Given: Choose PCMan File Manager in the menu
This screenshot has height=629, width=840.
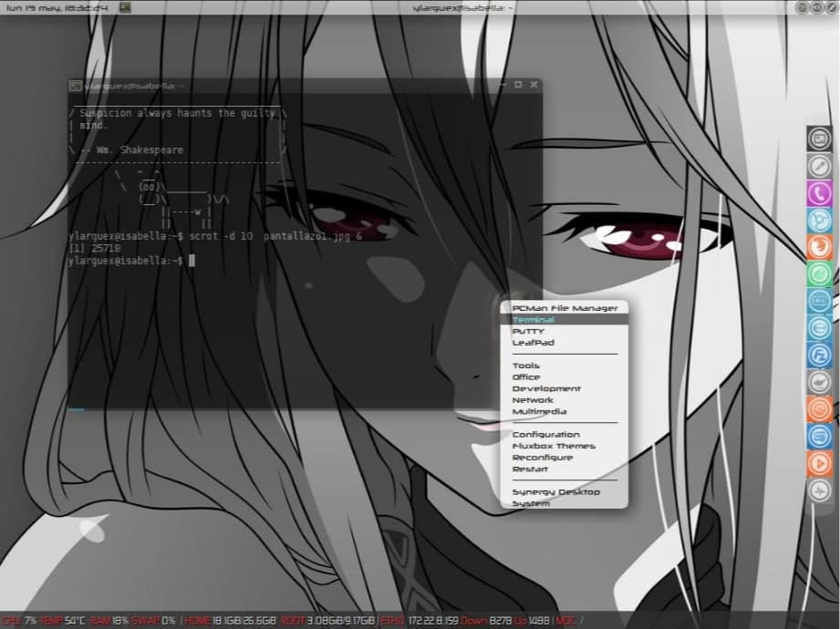Looking at the screenshot, I should click(564, 308).
